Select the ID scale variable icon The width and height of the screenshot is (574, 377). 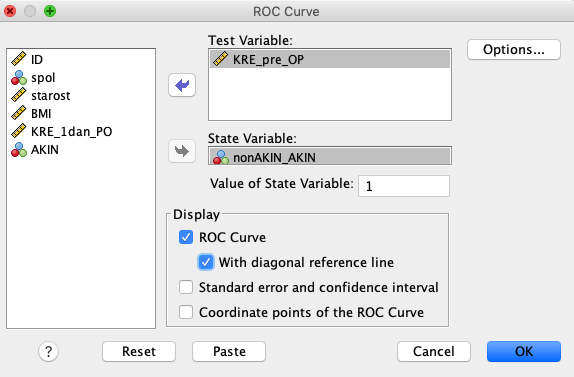pyautogui.click(x=19, y=59)
